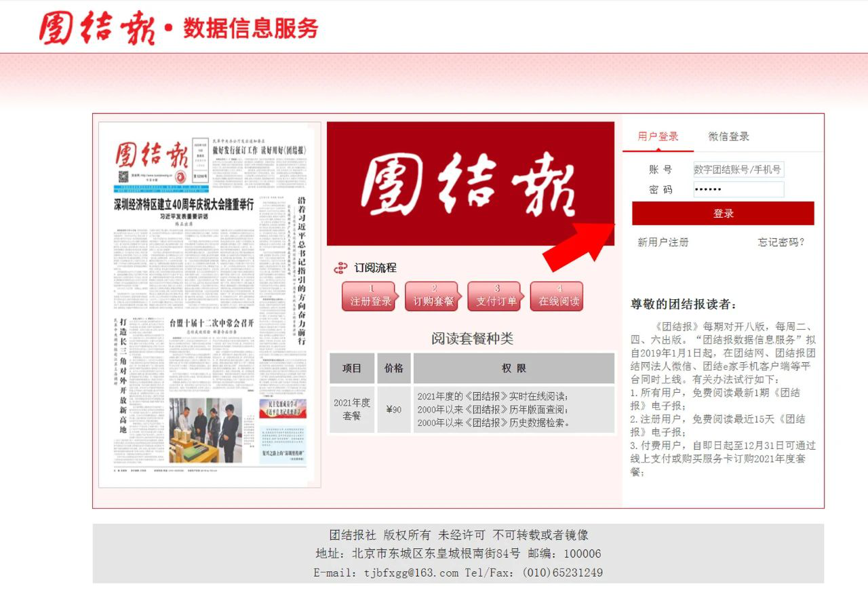This screenshot has width=868, height=599.
Task: Click the notice item 付费用户 订购2021年度套餐
Action: (723, 458)
